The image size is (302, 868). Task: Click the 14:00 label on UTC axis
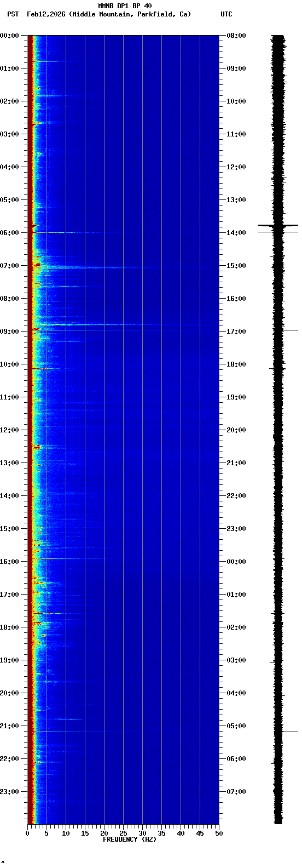coord(236,233)
